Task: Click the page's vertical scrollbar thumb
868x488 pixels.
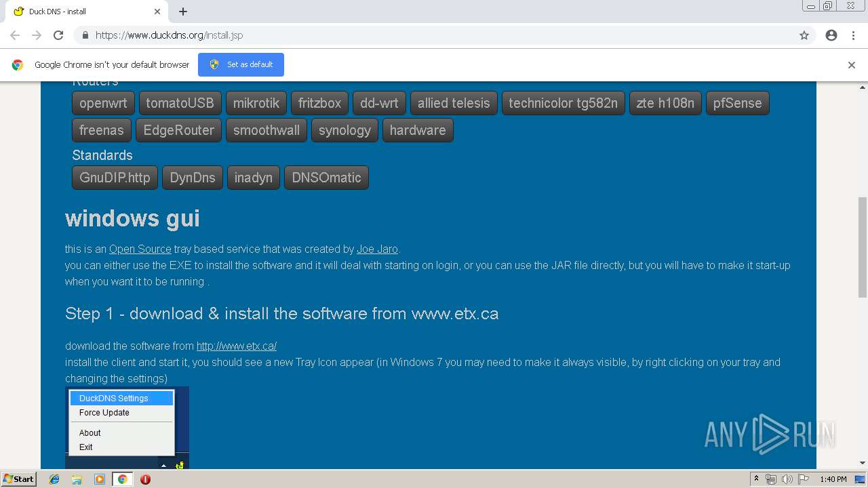Action: coord(863,247)
